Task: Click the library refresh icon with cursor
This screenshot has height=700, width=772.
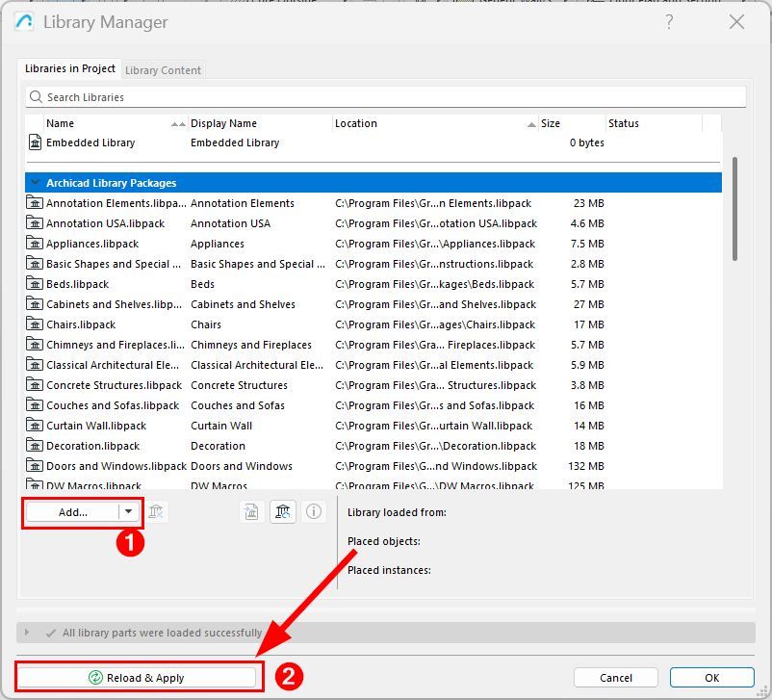Action: pyautogui.click(x=283, y=512)
